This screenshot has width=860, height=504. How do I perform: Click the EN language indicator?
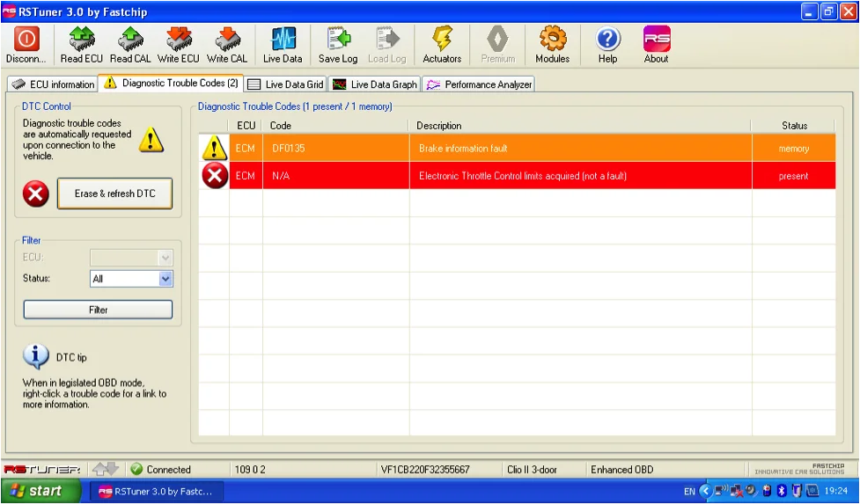point(689,492)
